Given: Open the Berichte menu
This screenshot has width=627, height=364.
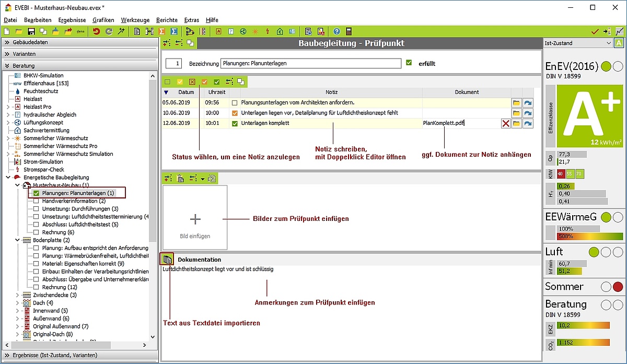Looking at the screenshot, I should (x=167, y=19).
